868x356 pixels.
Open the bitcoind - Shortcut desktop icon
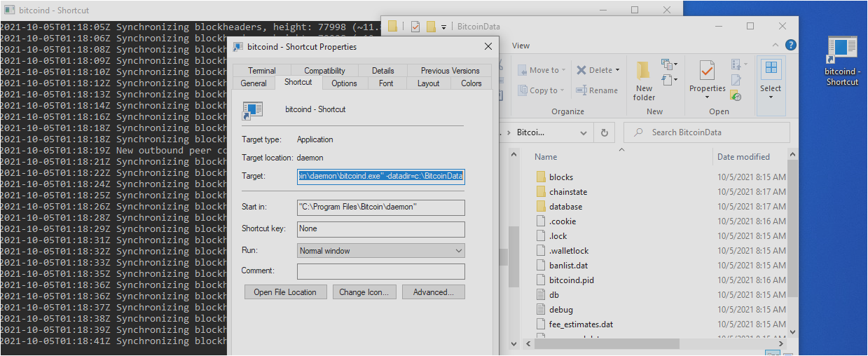click(841, 61)
